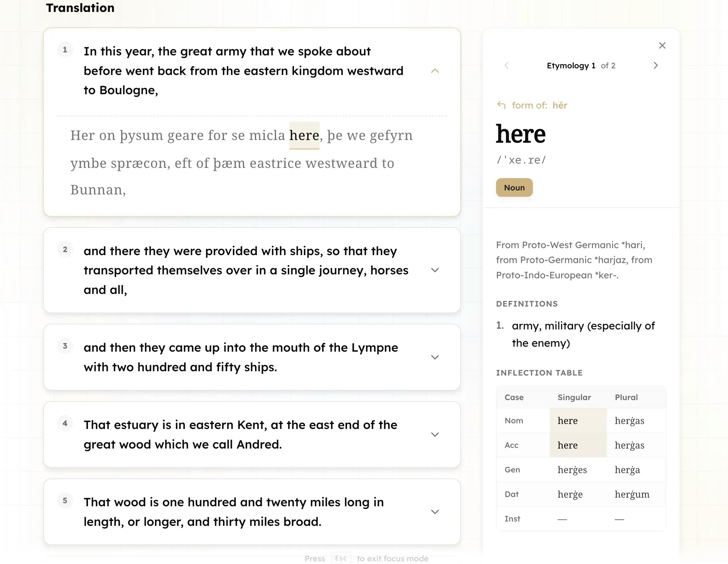
Task: Click the Esc key hint
Action: [341, 558]
